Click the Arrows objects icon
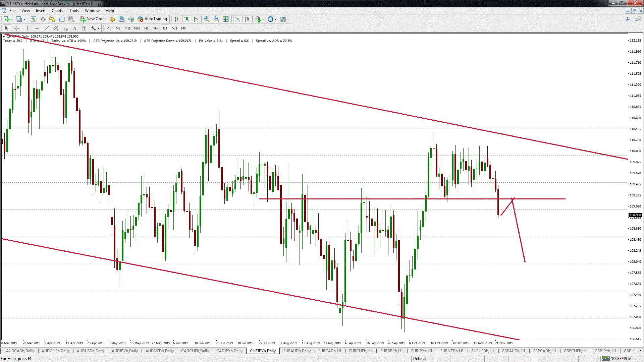644x362 pixels. coord(94,28)
